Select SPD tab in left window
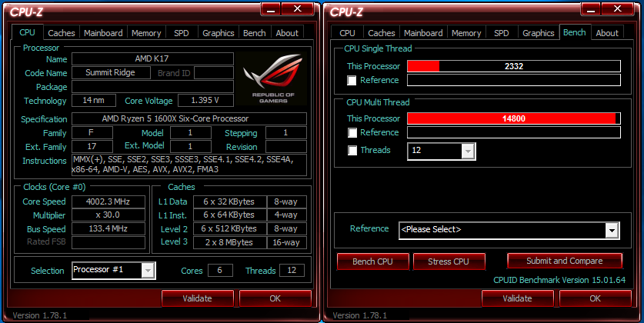 point(181,33)
